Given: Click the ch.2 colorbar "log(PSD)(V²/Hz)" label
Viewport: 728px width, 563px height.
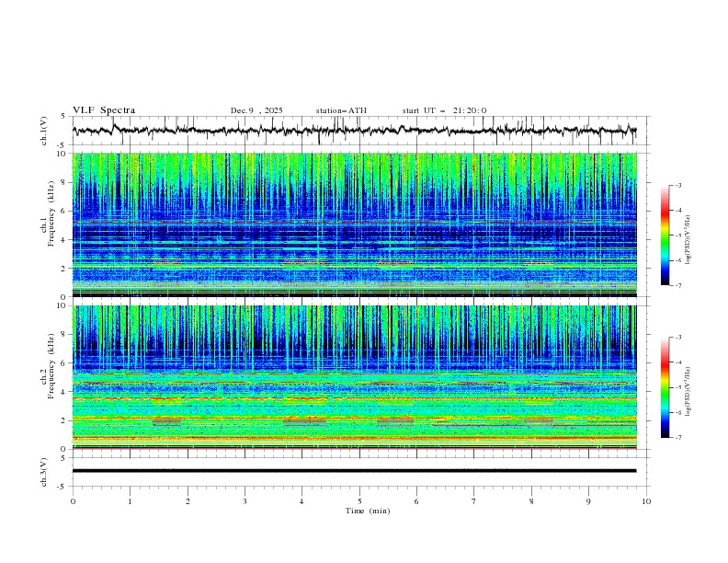Looking at the screenshot, I should (x=688, y=391).
